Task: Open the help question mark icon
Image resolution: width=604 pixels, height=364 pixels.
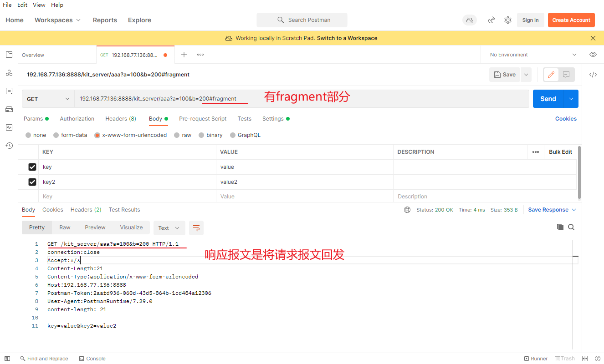Action: point(597,359)
